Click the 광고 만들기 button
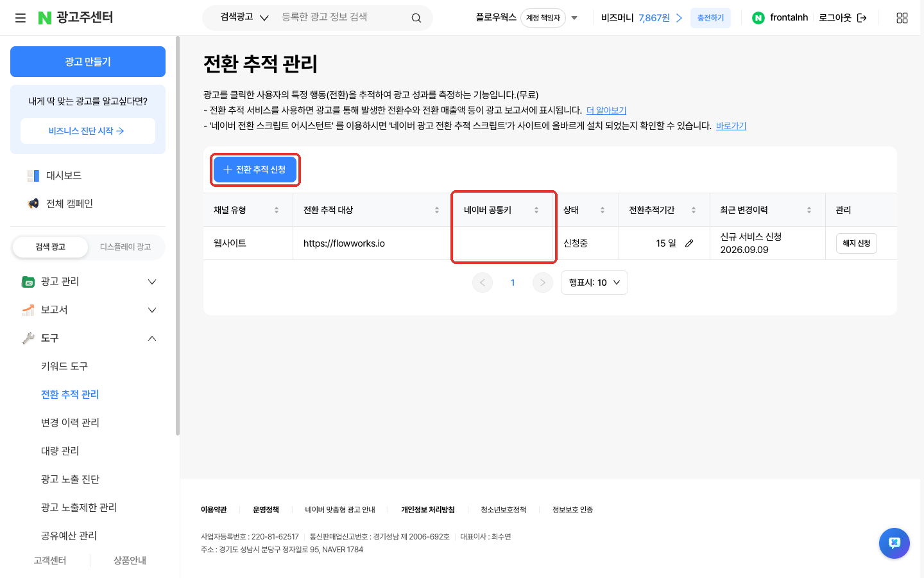The width and height of the screenshot is (924, 578). pyautogui.click(x=88, y=62)
